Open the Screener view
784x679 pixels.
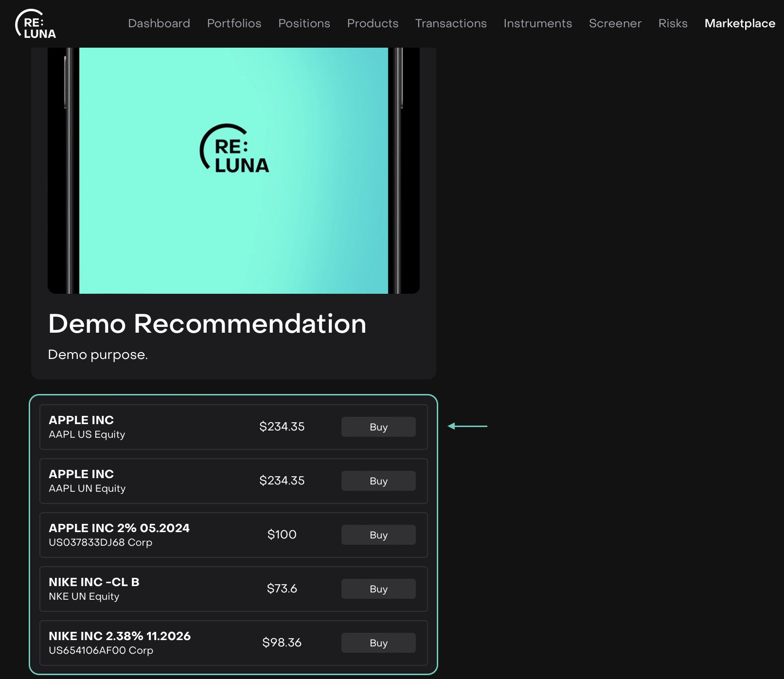(615, 23)
